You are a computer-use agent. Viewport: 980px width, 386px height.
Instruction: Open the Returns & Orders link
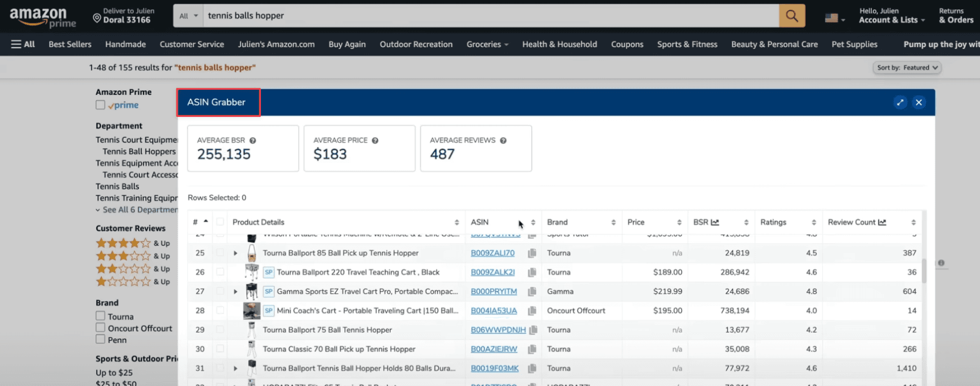point(956,16)
